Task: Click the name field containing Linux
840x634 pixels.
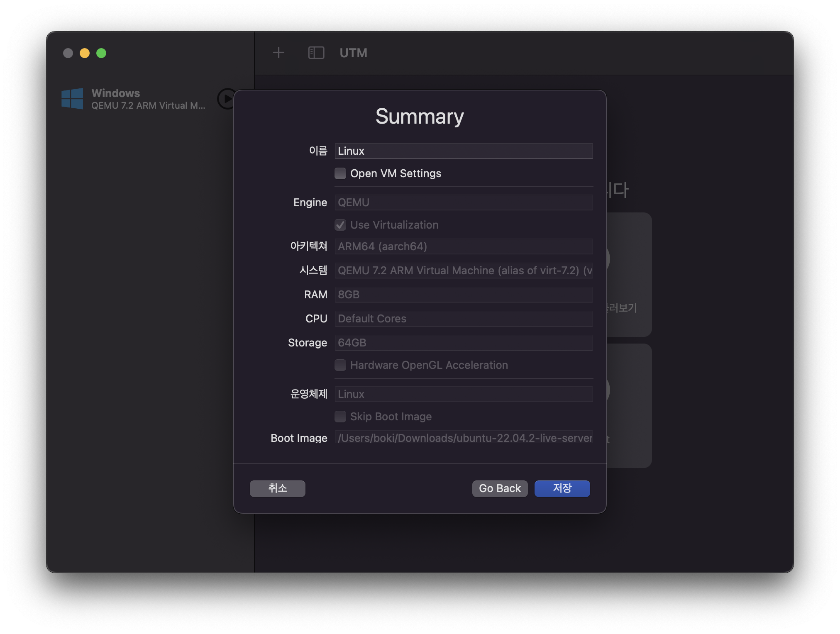Action: coord(463,151)
